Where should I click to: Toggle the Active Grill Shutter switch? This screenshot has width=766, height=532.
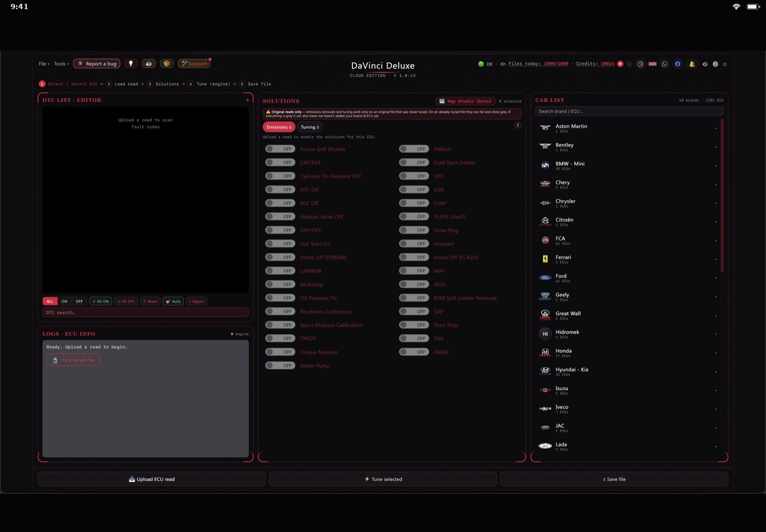coord(280,149)
